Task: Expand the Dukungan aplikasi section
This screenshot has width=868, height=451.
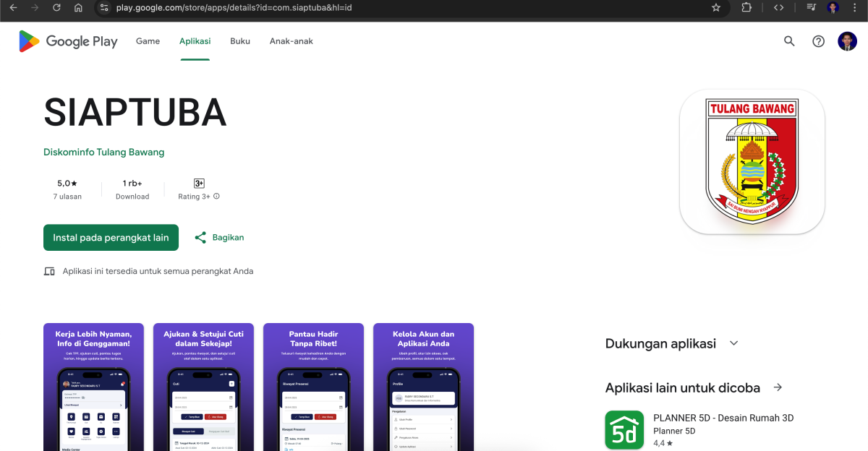Action: (734, 343)
